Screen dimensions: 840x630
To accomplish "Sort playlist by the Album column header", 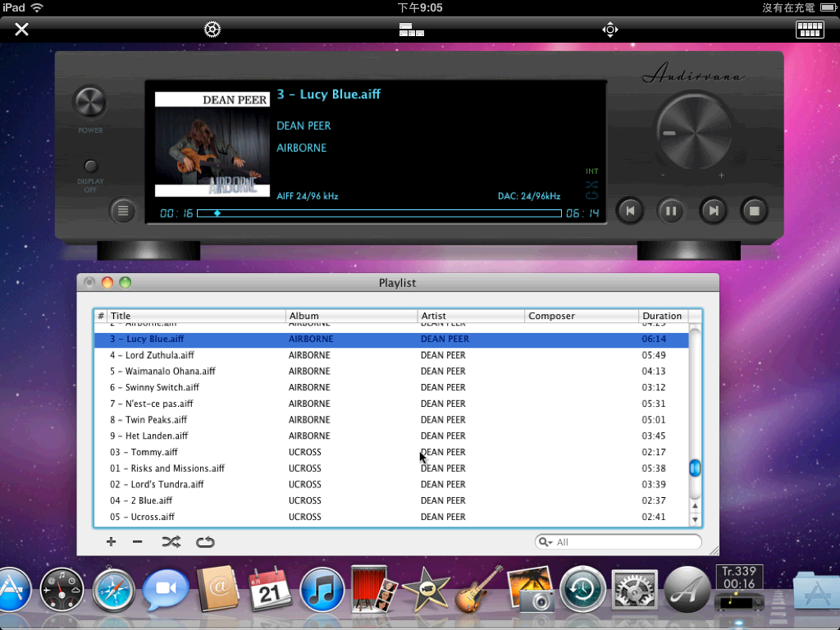I will (x=351, y=316).
